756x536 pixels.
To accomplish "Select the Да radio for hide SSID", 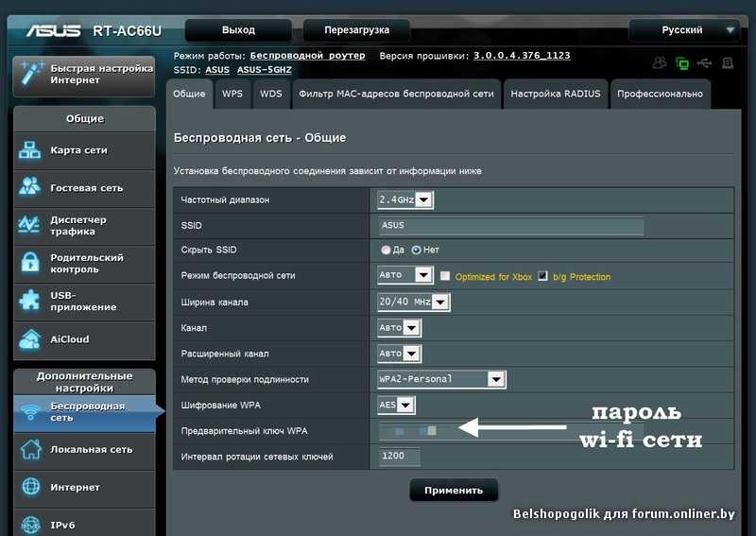I will pos(386,250).
